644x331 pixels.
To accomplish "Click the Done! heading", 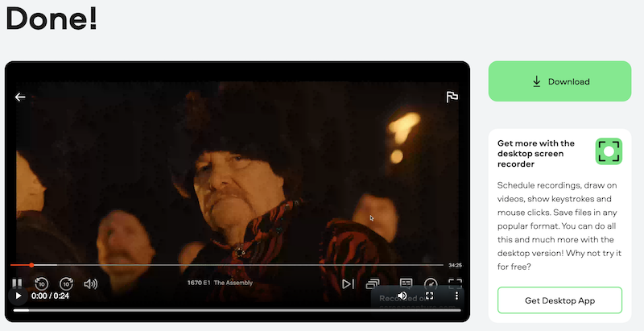I will pyautogui.click(x=52, y=19).
